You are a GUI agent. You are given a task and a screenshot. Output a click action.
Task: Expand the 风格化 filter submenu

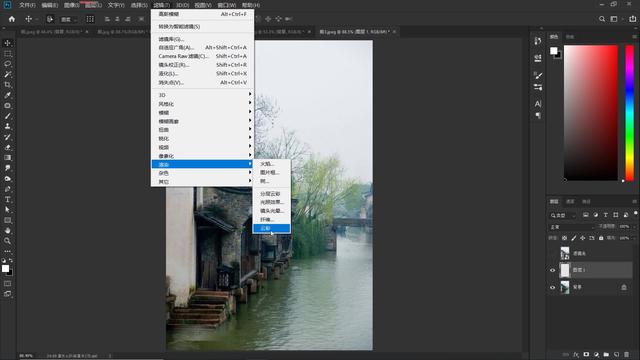(202, 104)
